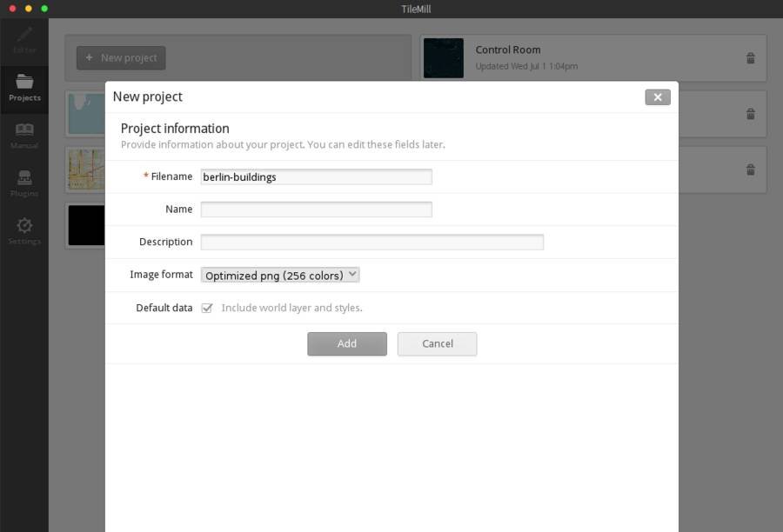Open the Settings gear icon
The width and height of the screenshot is (783, 532).
point(24,226)
